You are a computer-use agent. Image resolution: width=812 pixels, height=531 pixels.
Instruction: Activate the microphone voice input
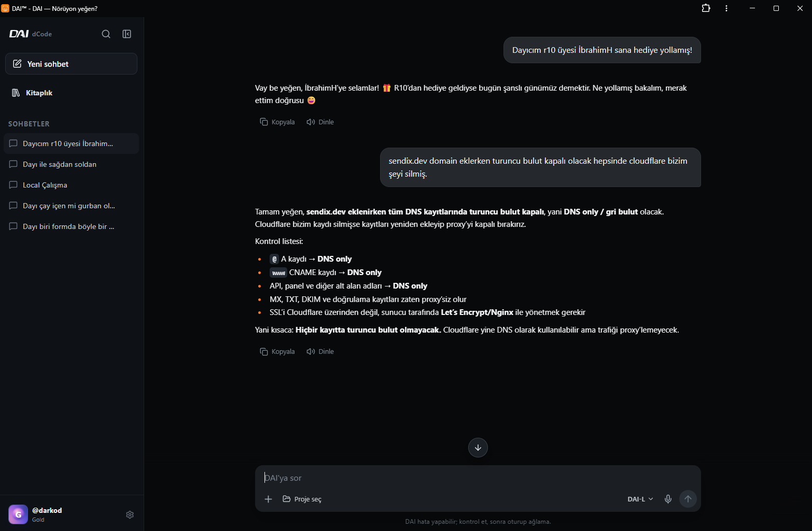pos(668,499)
